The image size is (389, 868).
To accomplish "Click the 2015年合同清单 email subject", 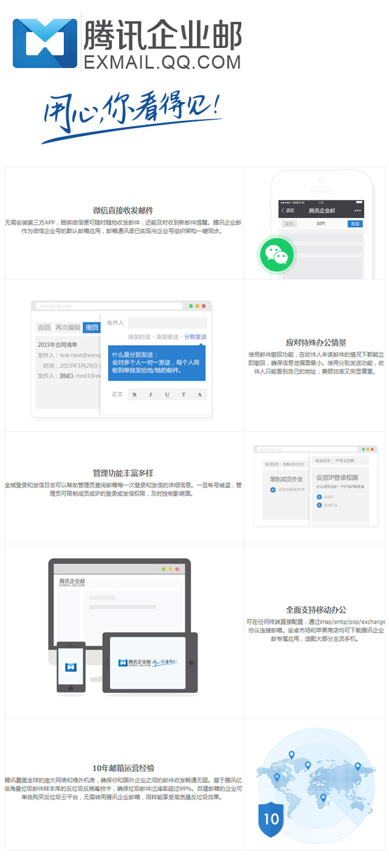I will (x=57, y=345).
